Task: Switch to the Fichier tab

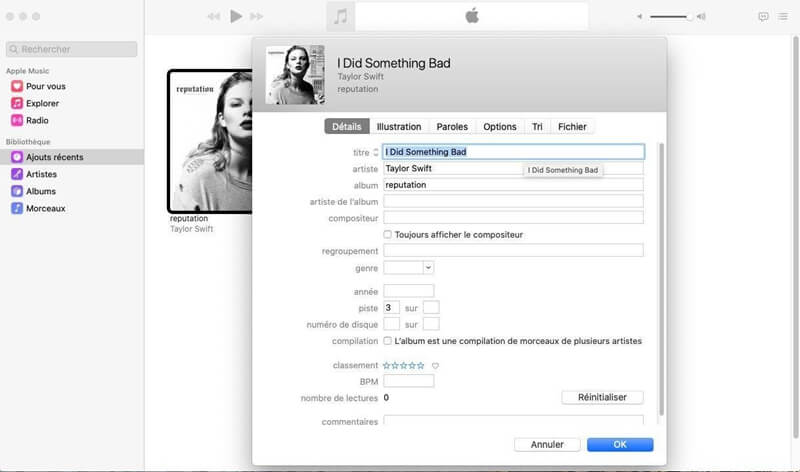Action: (572, 127)
